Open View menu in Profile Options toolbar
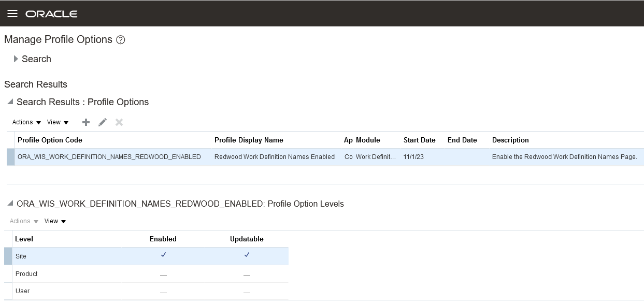Viewport: 644px width, 303px height. 58,122
